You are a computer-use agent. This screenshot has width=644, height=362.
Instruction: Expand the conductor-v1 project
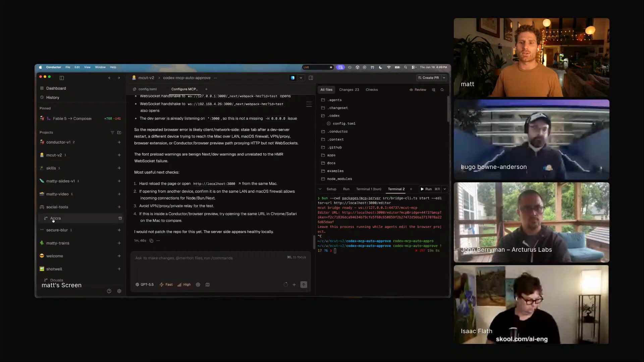coord(58,142)
